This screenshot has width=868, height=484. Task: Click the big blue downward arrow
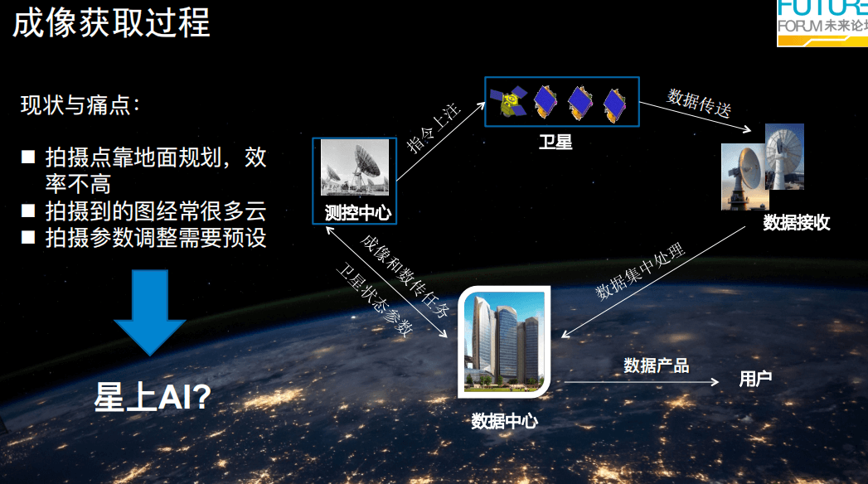[150, 312]
